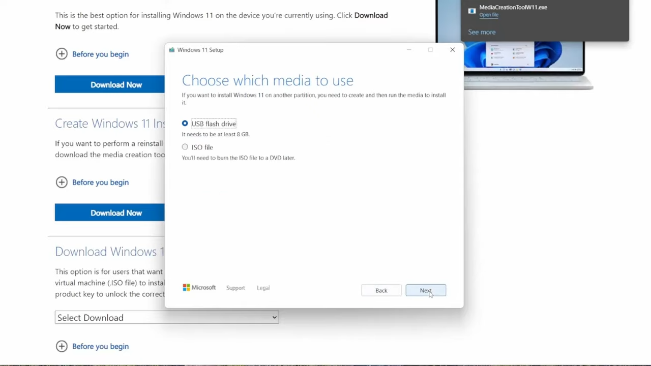Click the Back button in Windows 11 Setup
The width and height of the screenshot is (651, 366).
coord(381,290)
